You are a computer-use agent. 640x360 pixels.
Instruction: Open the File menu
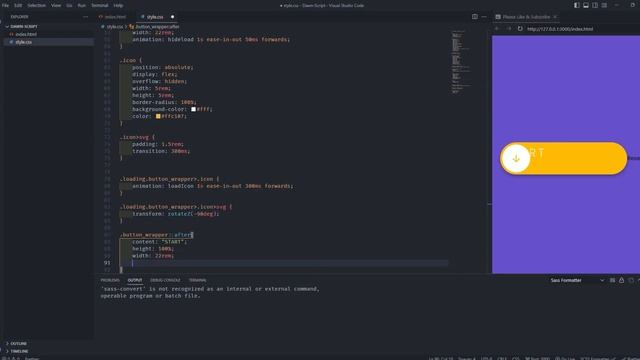pyautogui.click(x=5, y=5)
